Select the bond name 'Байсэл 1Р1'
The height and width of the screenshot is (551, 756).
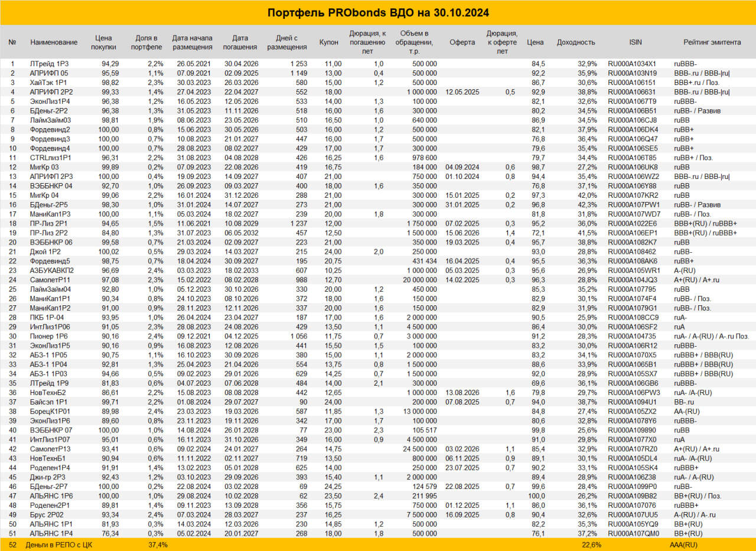pos(48,402)
